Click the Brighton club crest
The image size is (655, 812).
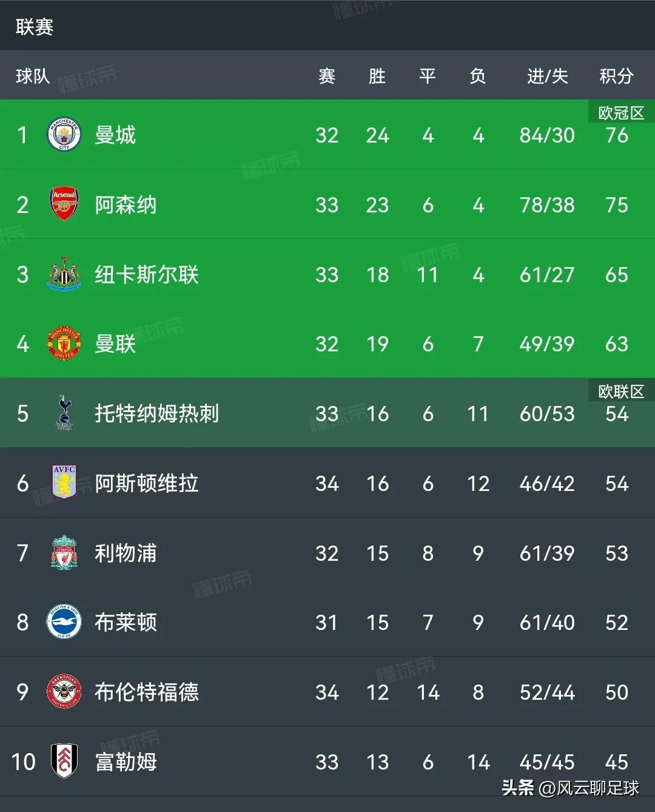[64, 622]
